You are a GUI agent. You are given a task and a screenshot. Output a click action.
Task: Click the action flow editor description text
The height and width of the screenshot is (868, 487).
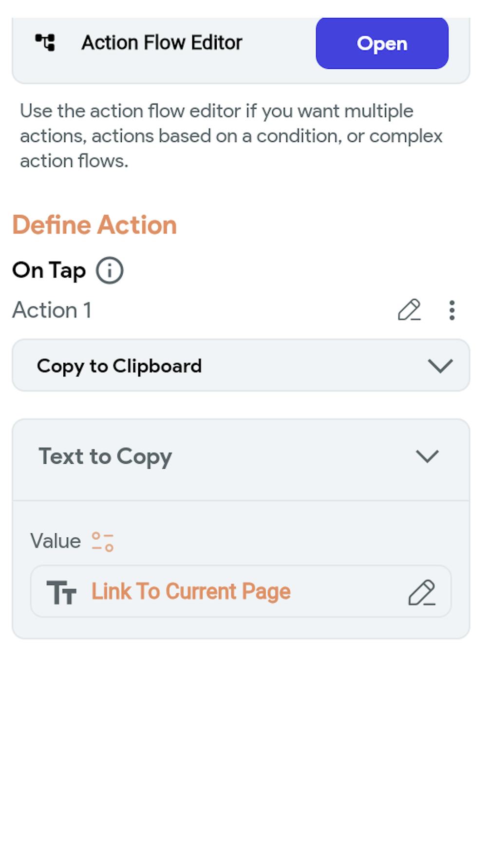coord(231,136)
